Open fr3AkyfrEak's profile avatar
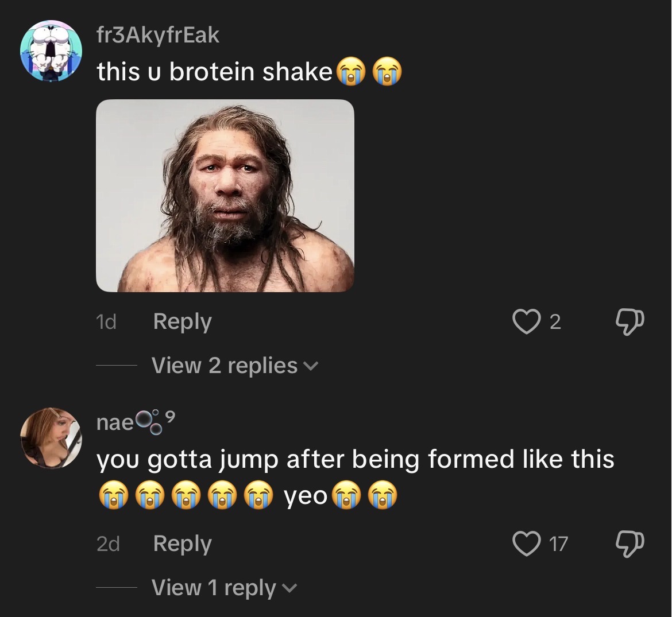This screenshot has height=617, width=672. [51, 51]
